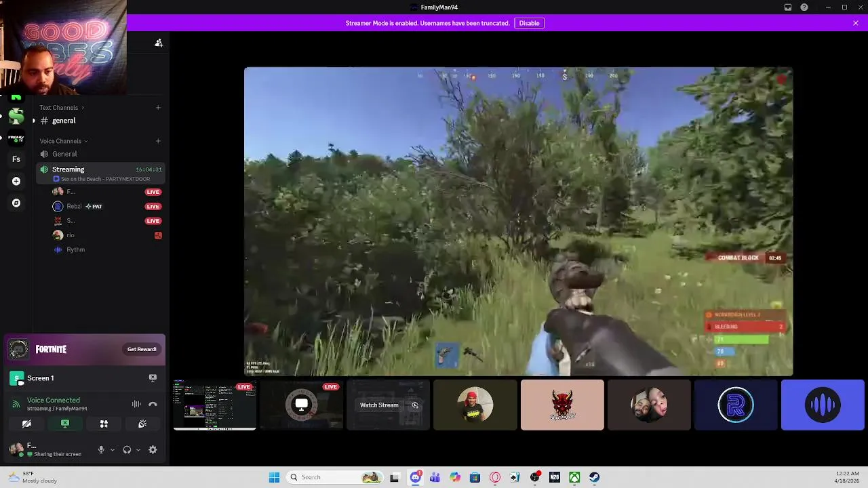
Task: Open the Discover servers compass icon
Action: (16, 203)
